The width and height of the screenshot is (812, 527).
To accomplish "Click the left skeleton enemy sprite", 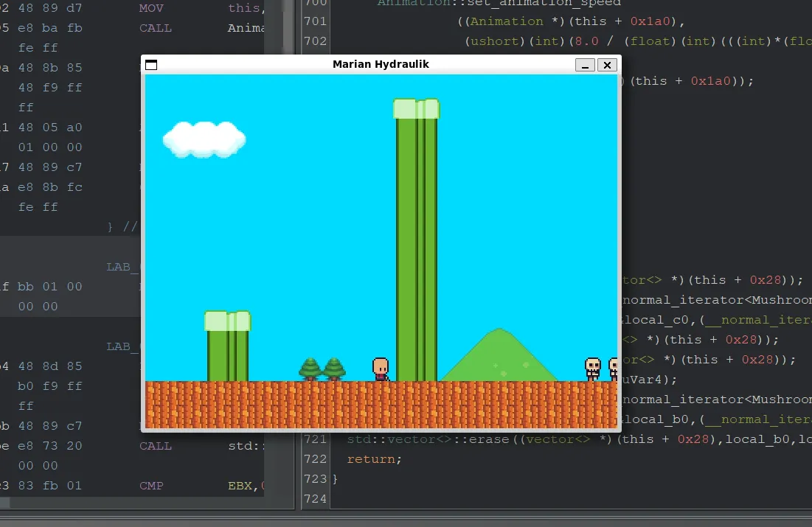I will point(593,369).
